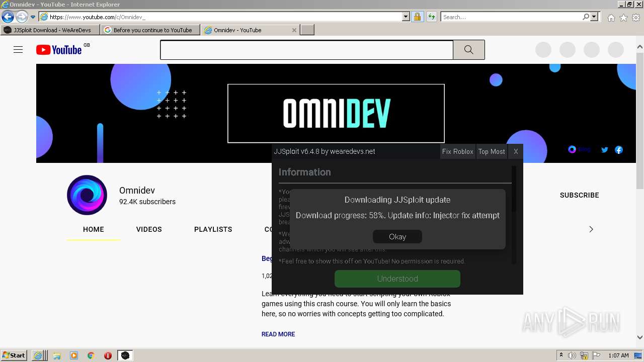This screenshot has width=644, height=362.
Task: Click the Omnidev channel name
Action: point(137,191)
